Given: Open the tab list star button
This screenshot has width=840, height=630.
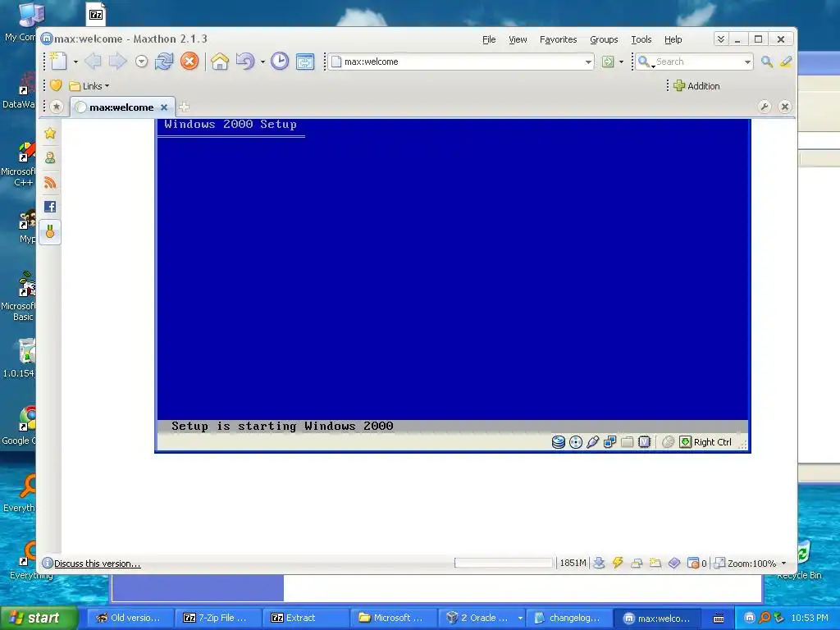Looking at the screenshot, I should 57,107.
